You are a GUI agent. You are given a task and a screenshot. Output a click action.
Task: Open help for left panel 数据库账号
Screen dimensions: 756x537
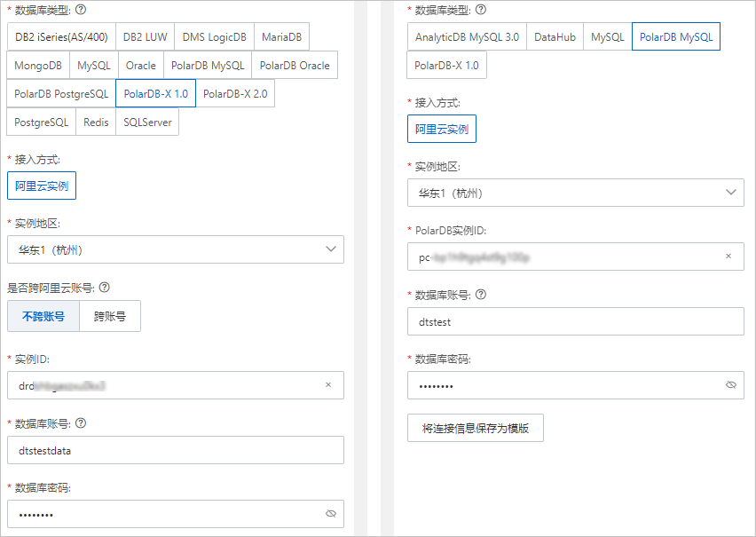coord(81,423)
